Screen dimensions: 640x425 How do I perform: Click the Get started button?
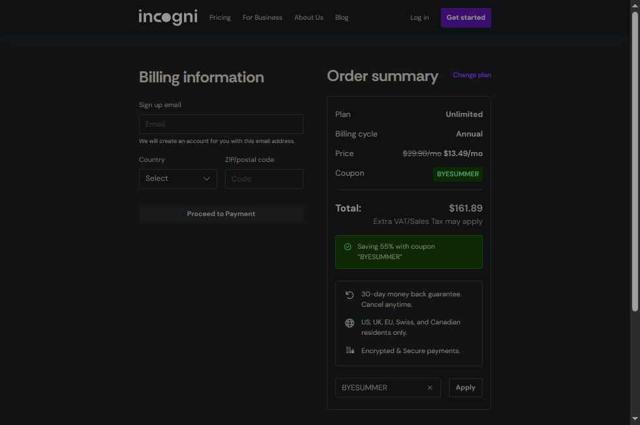(x=466, y=18)
